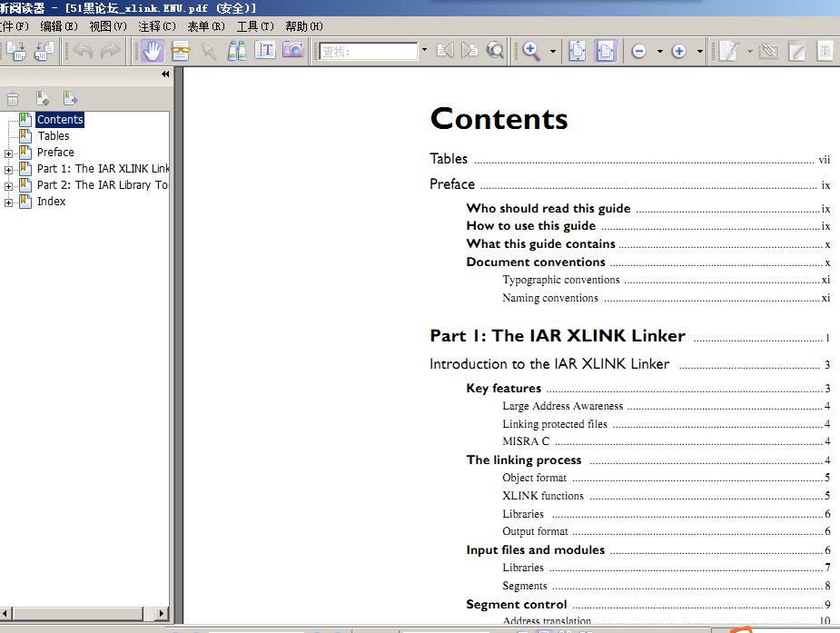
Task: Click the bookmarks panel horizontal scrollbar thumb
Action: pos(78,613)
